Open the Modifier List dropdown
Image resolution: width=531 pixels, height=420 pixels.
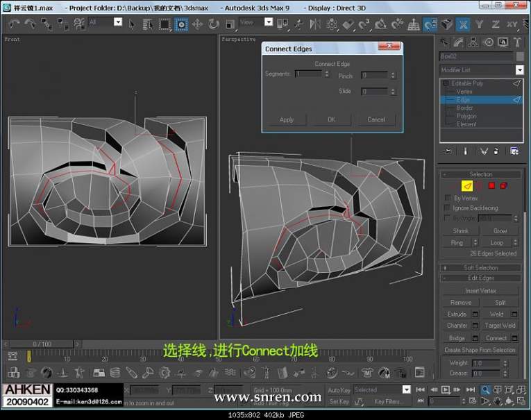[x=519, y=70]
